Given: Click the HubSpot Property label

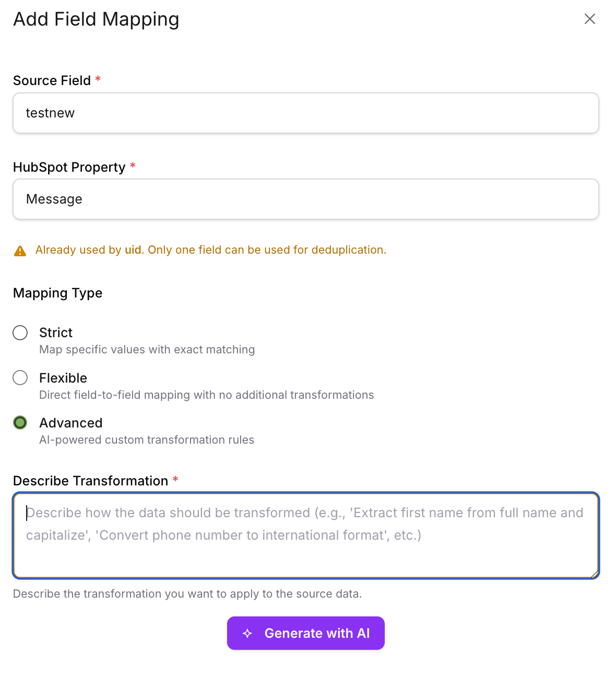Looking at the screenshot, I should pos(69,167).
